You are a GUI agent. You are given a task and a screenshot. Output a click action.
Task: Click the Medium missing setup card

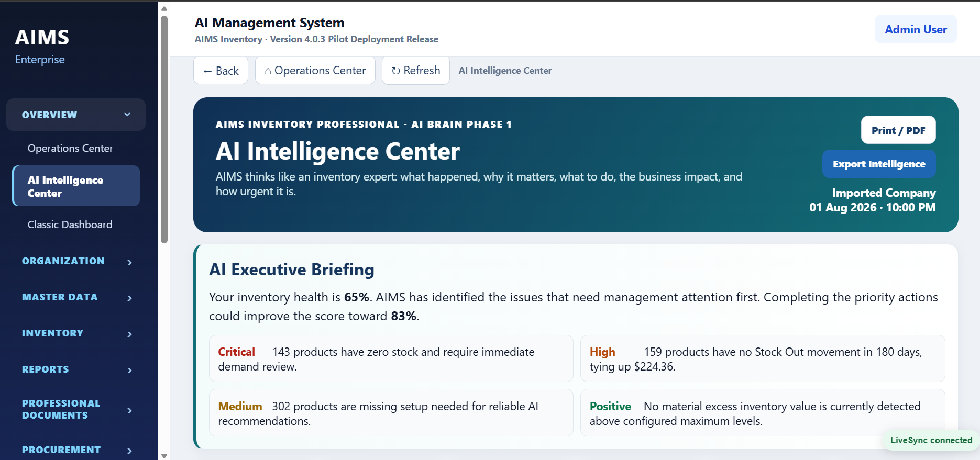click(391, 413)
